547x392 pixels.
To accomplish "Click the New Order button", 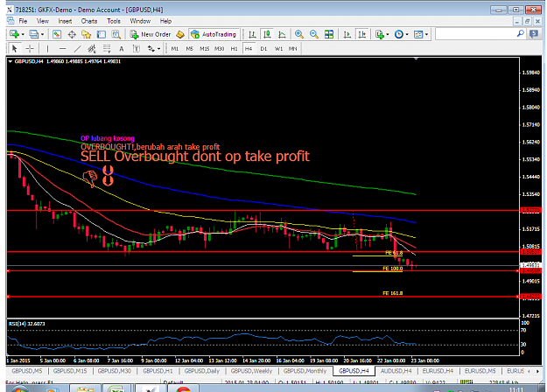I will coord(151,34).
